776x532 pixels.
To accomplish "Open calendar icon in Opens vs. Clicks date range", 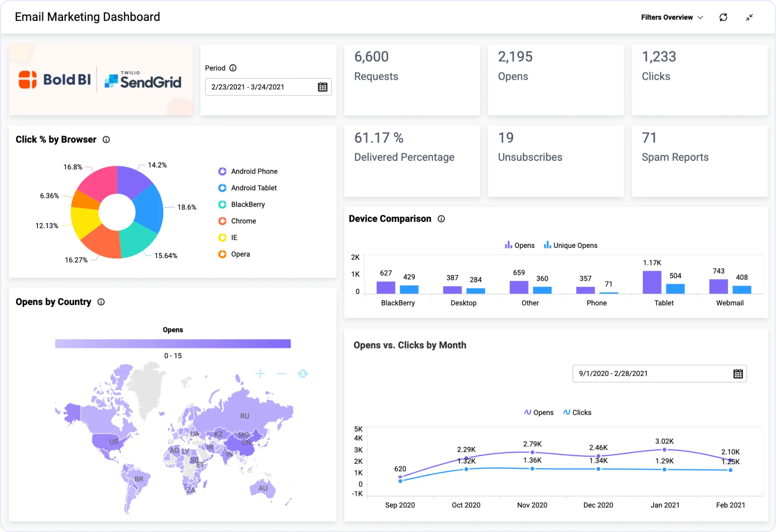I will click(x=738, y=374).
